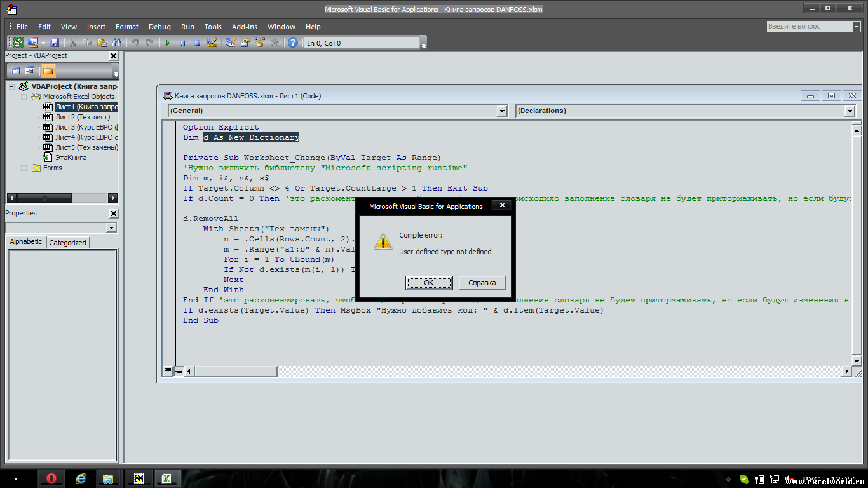The image size is (868, 488).
Task: Click code window horizontal scrollbar right arrow
Action: (x=846, y=371)
